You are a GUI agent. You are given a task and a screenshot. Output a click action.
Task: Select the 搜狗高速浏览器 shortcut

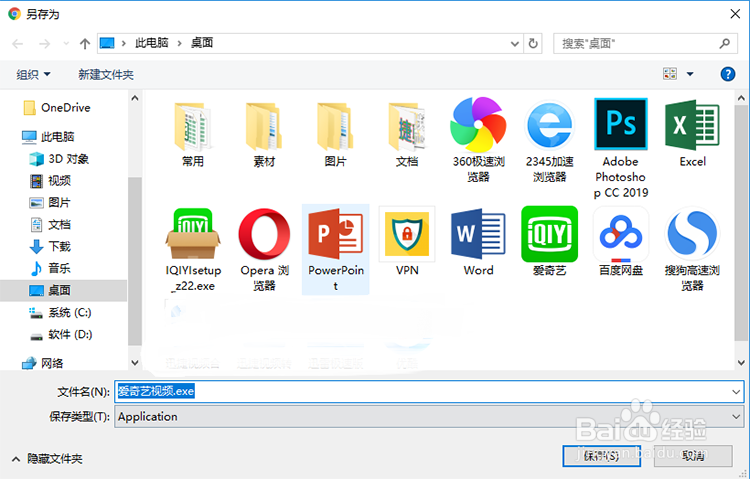click(692, 250)
